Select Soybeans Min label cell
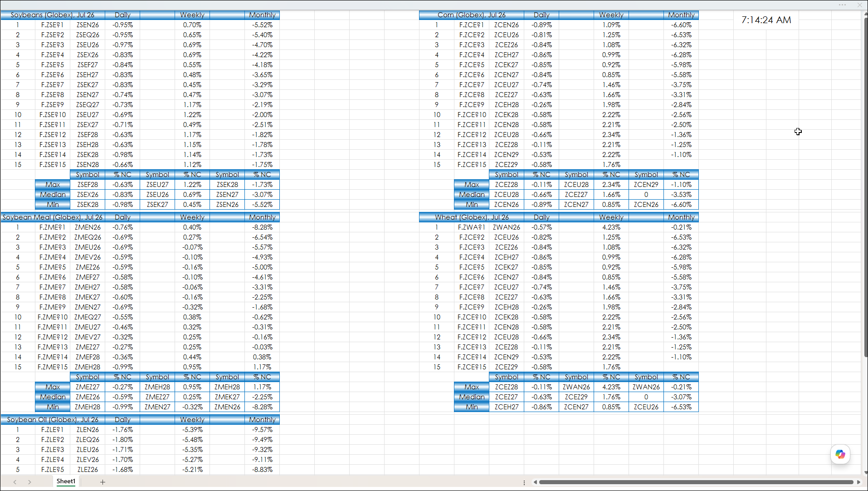 pyautogui.click(x=53, y=205)
